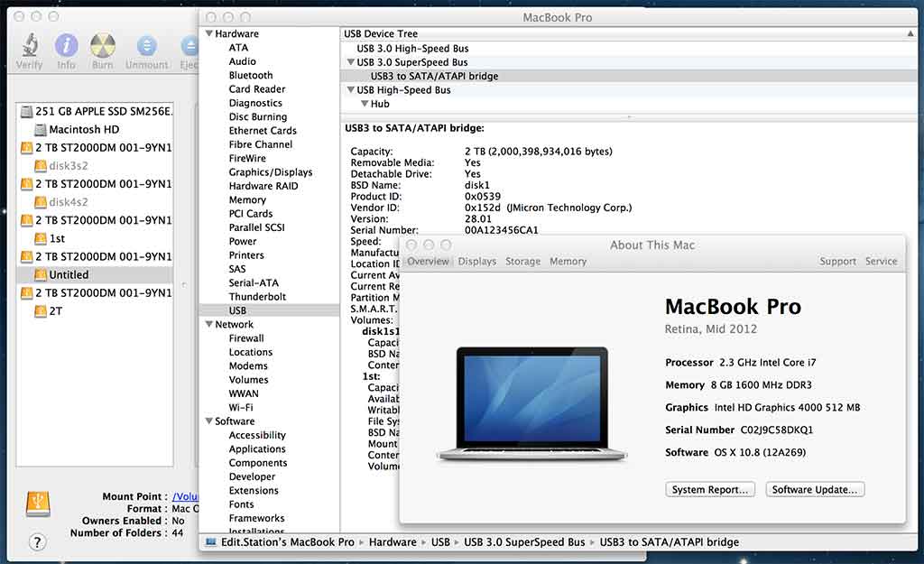Select Card Reader in the sidebar

pos(257,89)
